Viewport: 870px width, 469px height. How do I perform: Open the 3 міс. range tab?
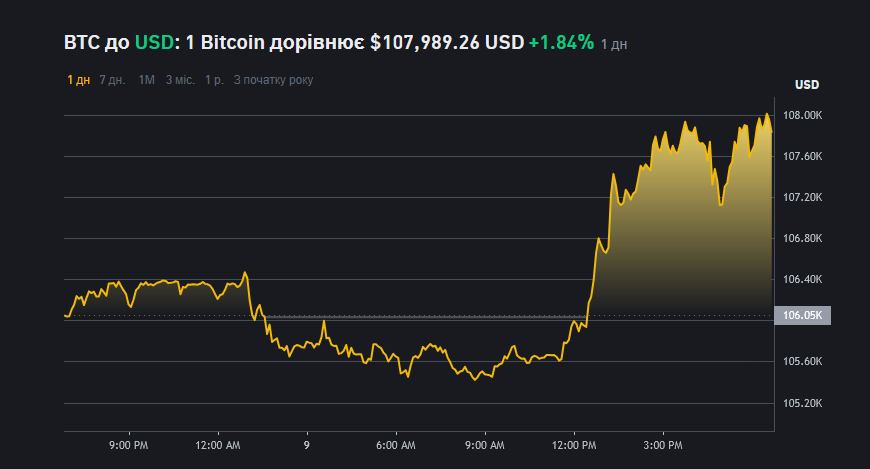(x=180, y=80)
